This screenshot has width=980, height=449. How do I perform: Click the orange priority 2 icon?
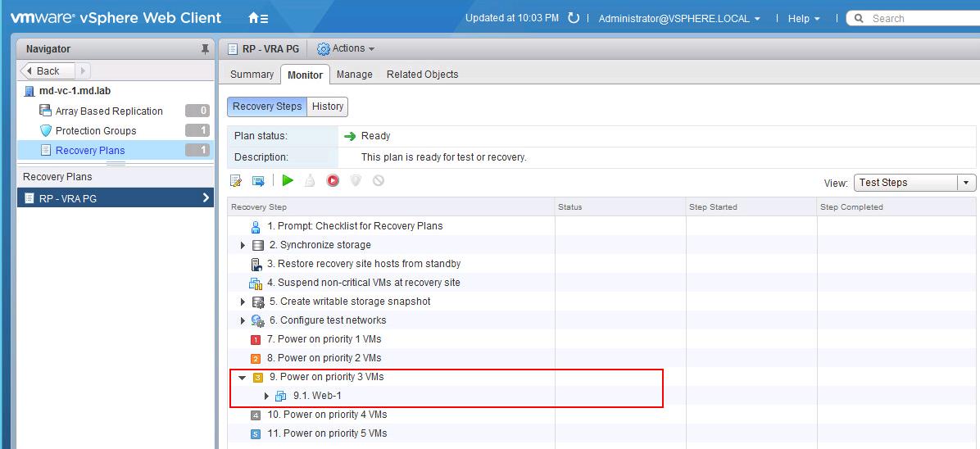[x=255, y=359]
